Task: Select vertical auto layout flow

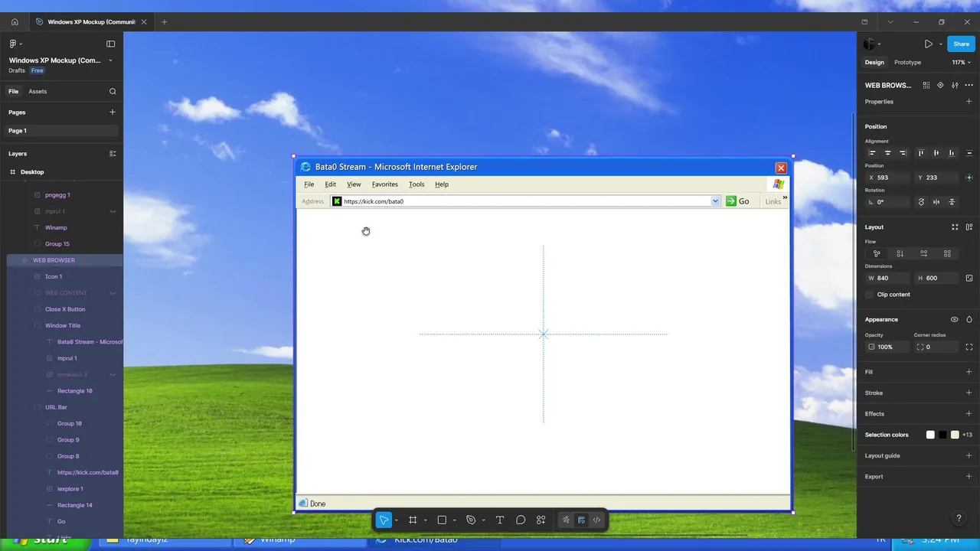Action: (900, 253)
